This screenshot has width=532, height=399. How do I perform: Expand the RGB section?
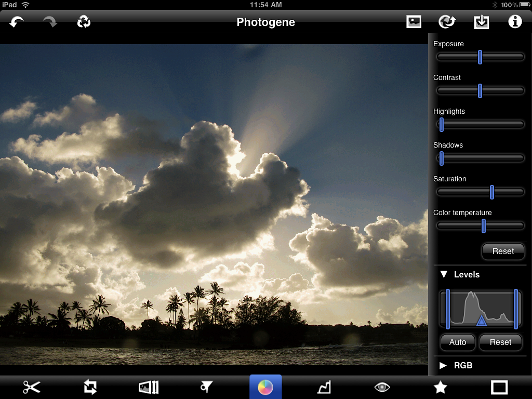443,365
